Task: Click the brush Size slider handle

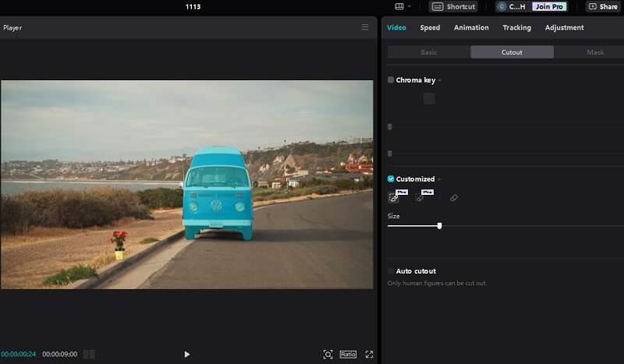Action: pyautogui.click(x=439, y=226)
